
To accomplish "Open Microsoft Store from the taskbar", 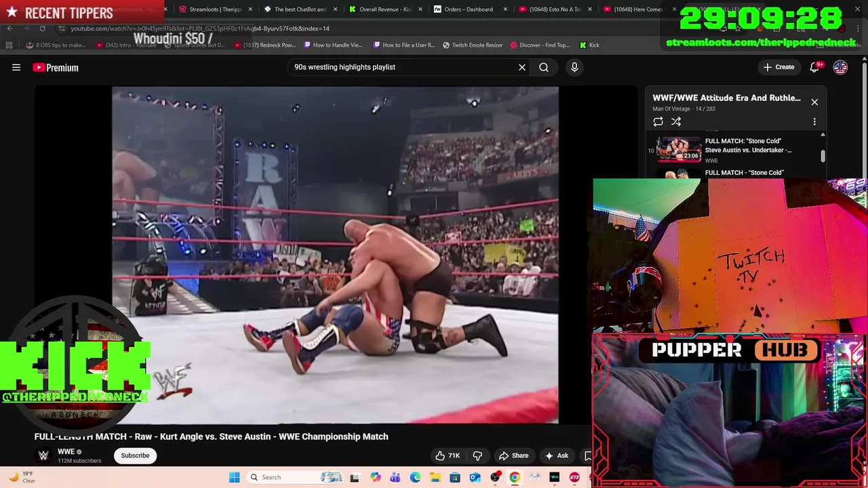I will (x=455, y=477).
